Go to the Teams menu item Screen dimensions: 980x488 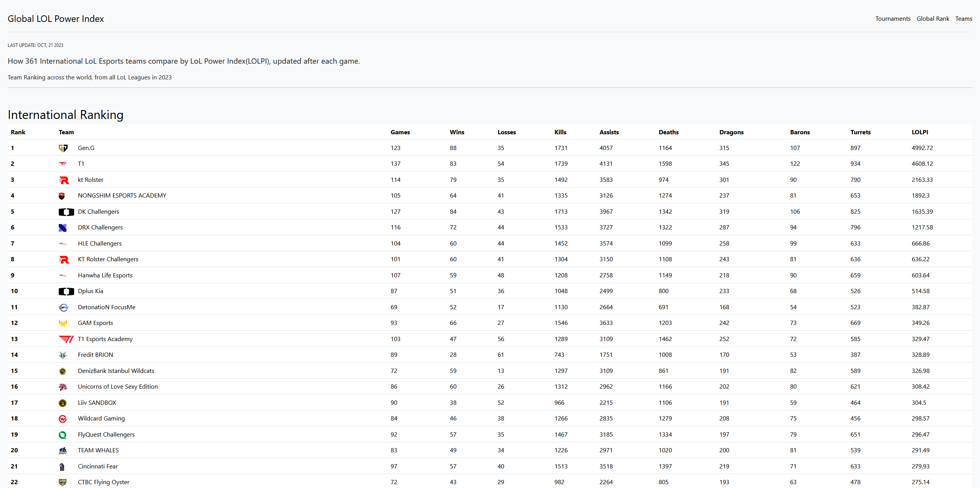click(x=963, y=19)
